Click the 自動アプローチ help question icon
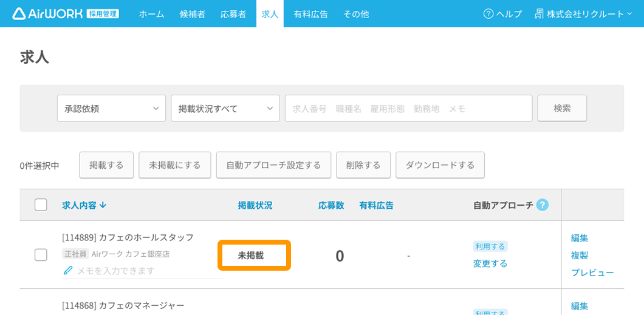 [x=543, y=205]
